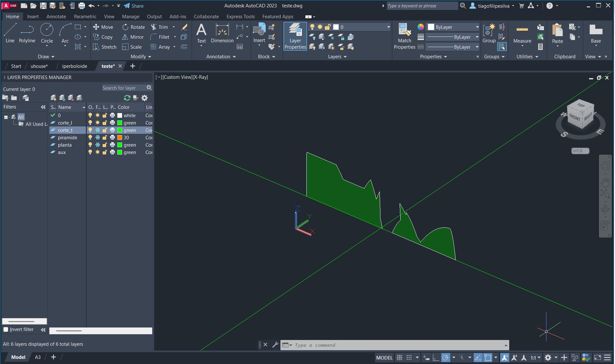Activate the Scale tool
615x364 pixels.
(132, 47)
